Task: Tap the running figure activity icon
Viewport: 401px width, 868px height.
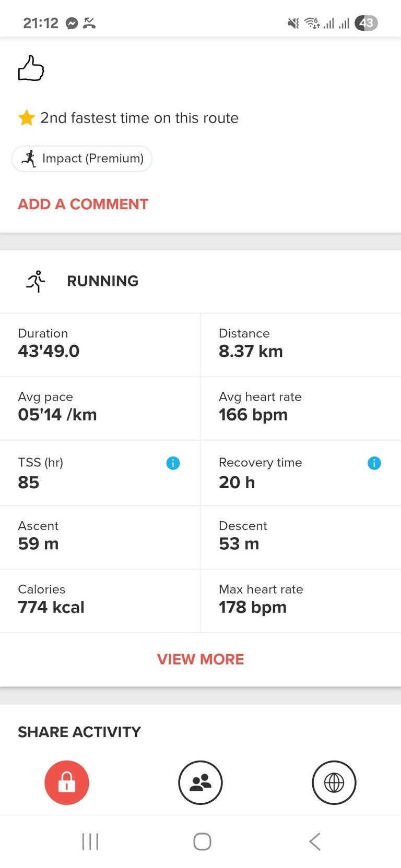Action: pos(36,281)
